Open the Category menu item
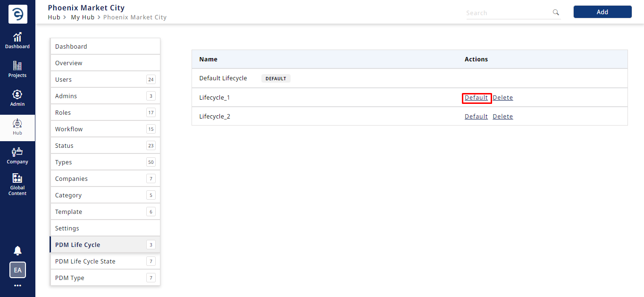Image resolution: width=644 pixels, height=297 pixels. click(x=105, y=195)
